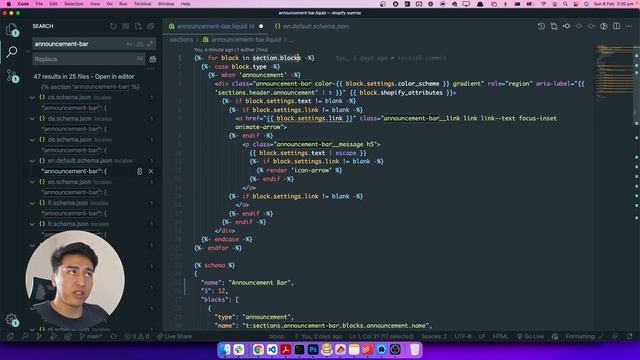The image size is (640, 360).
Task: Open the next revision with the arrow icon
Action: click(591, 26)
